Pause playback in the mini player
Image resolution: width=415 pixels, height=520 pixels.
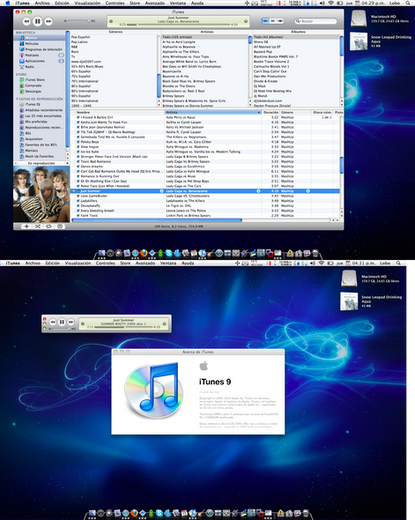coord(62,322)
